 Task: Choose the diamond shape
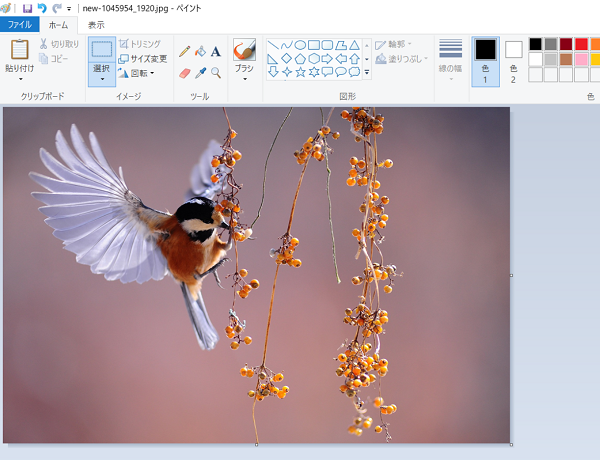coord(286,59)
